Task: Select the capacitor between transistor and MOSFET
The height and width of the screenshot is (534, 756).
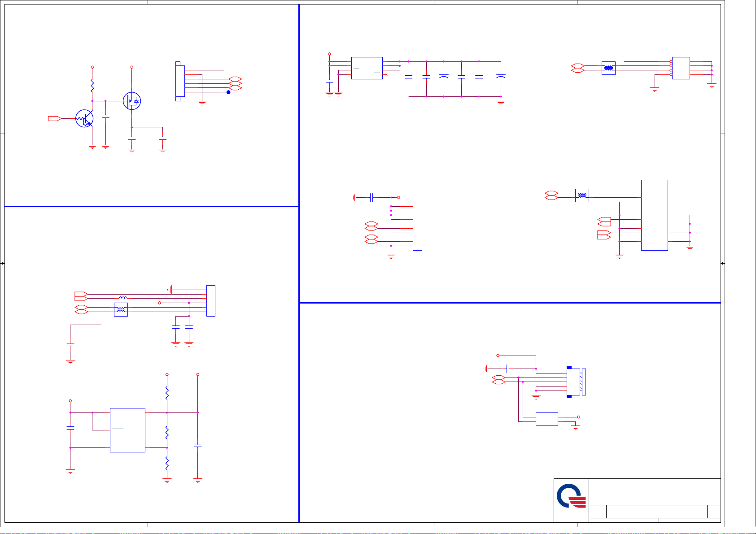Action: (x=105, y=116)
